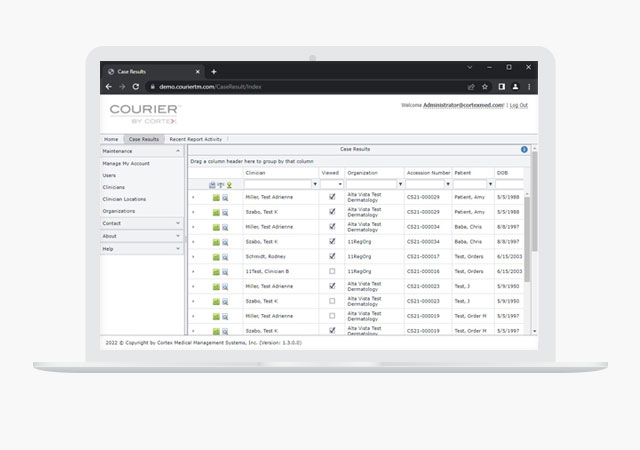Click the Clinician filter text field
Screen dimensions: 640x450
(x=278, y=184)
